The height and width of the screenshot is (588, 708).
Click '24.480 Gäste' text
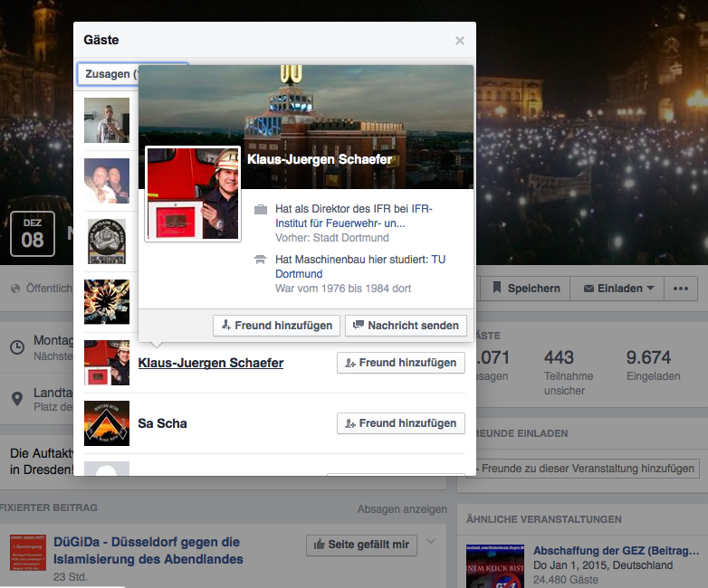tap(566, 580)
